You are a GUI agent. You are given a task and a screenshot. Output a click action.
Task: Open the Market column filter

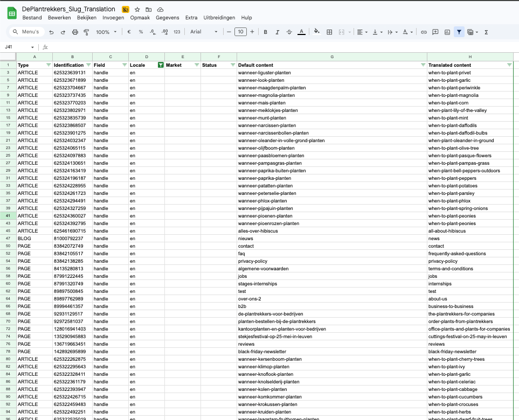coord(197,65)
